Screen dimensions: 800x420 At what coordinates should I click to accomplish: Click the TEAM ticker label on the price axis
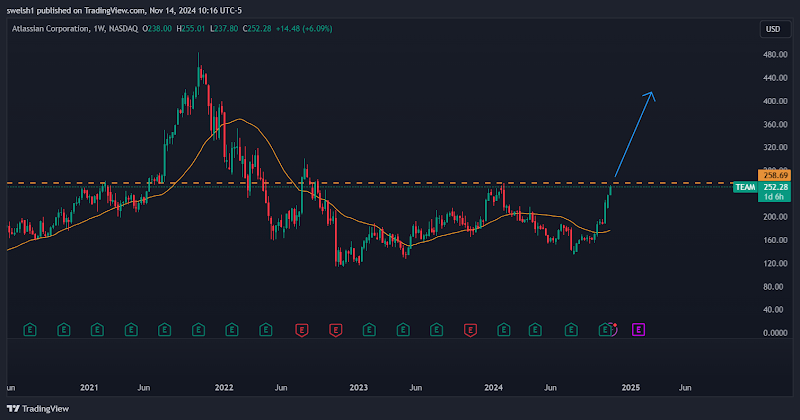click(x=745, y=187)
